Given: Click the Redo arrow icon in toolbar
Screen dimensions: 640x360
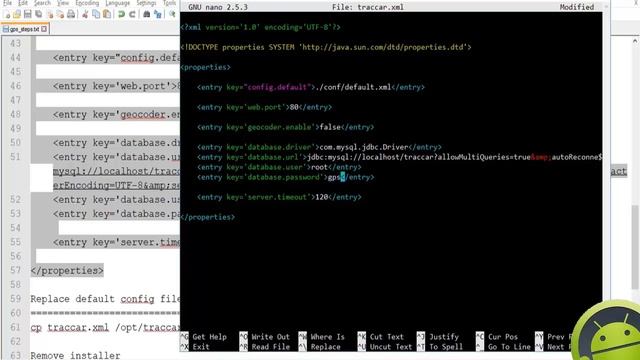Looking at the screenshot, I should [132, 14].
